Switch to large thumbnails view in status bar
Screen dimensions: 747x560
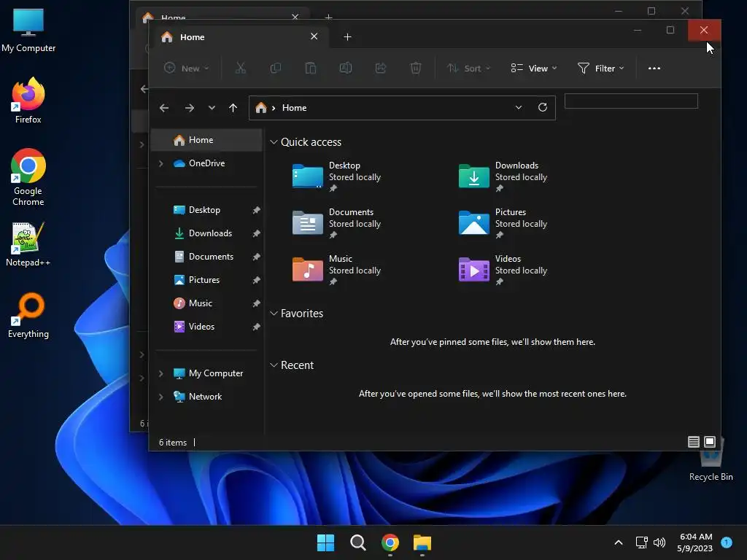tap(710, 442)
